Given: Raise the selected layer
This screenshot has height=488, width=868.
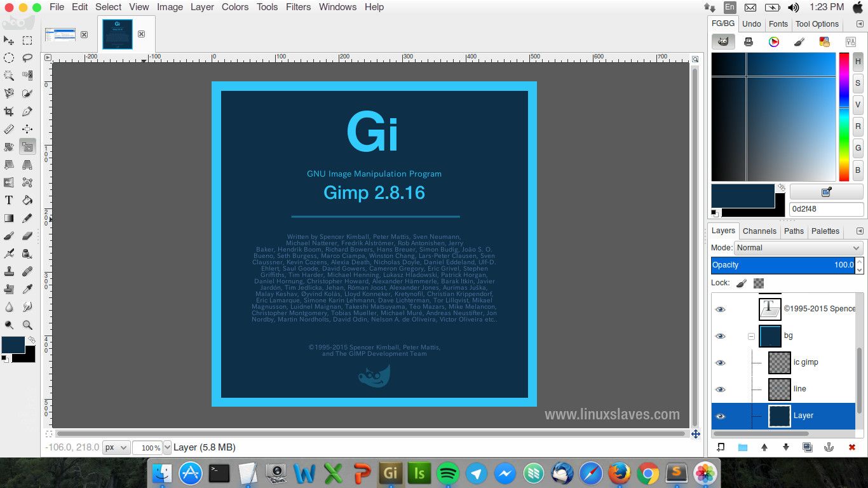Looking at the screenshot, I should 764,447.
